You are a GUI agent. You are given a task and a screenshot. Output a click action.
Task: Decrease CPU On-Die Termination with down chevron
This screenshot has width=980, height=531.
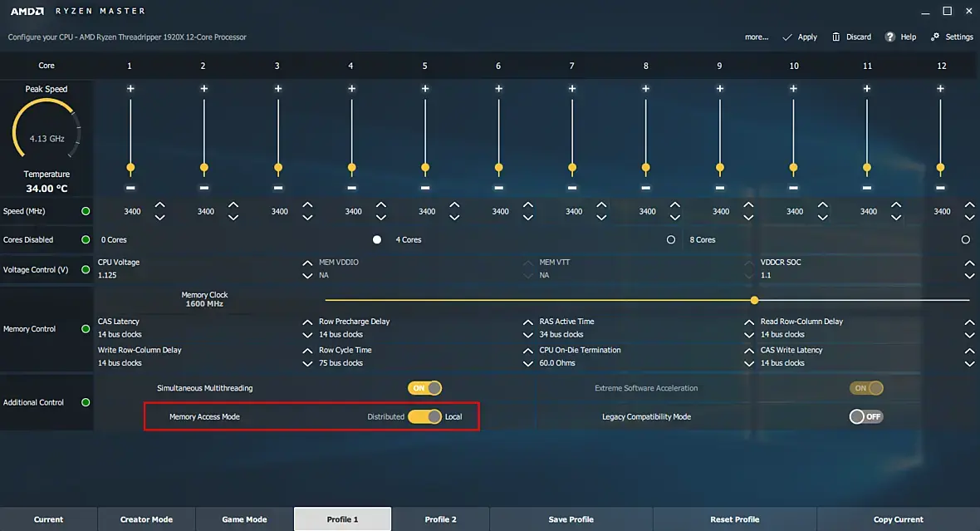pos(749,363)
